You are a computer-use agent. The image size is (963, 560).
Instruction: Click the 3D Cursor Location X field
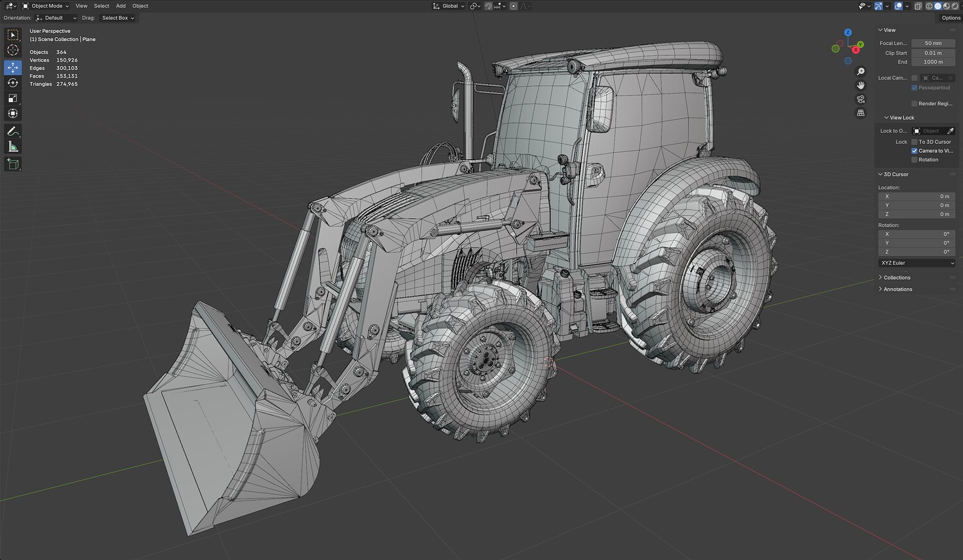tap(917, 196)
